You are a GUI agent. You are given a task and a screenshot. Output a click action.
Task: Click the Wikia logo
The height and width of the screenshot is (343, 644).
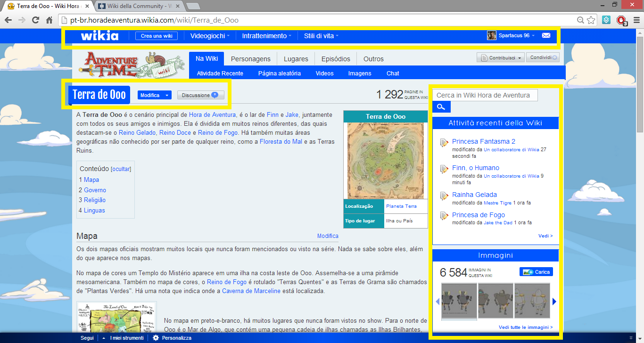tap(99, 36)
